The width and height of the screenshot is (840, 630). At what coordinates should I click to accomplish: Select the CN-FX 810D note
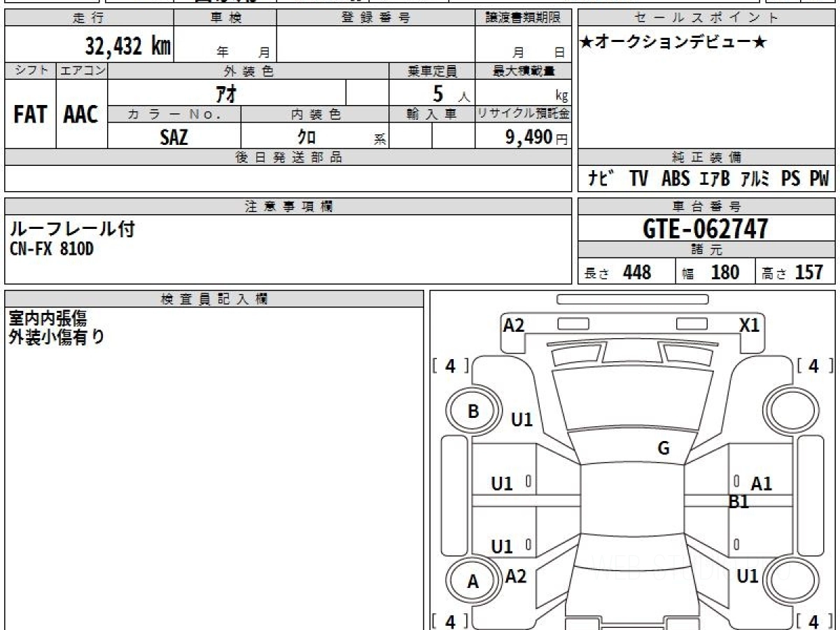click(51, 248)
